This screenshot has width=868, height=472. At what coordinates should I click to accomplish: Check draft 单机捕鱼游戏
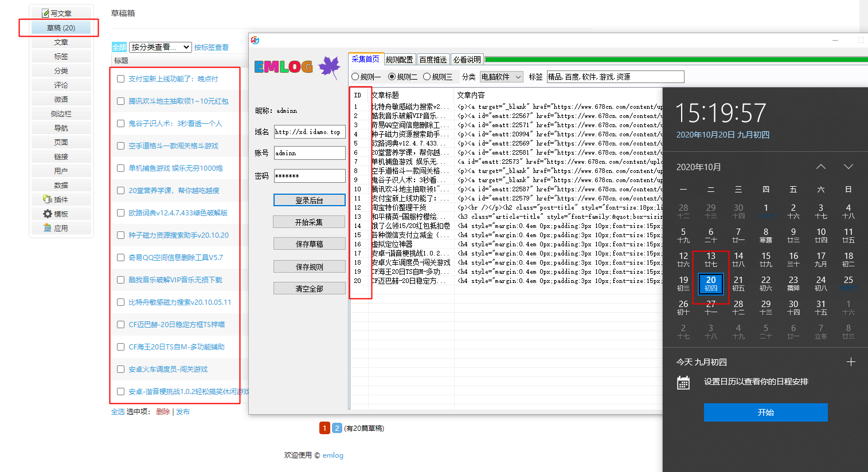point(120,168)
